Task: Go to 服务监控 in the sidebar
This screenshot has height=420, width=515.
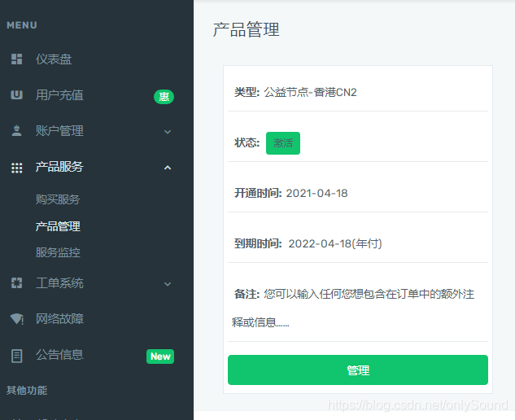Action: [58, 252]
